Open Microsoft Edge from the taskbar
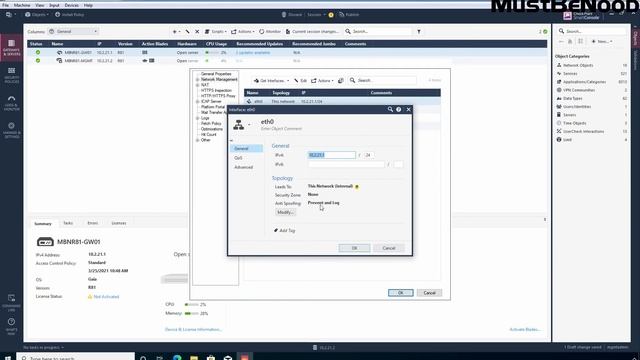 click(x=177, y=357)
